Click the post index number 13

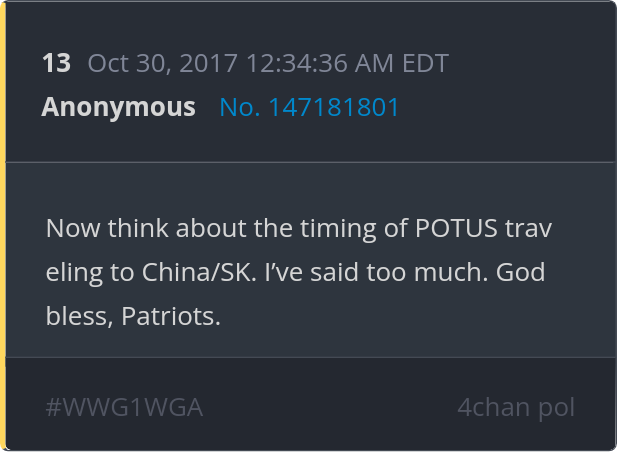click(56, 63)
